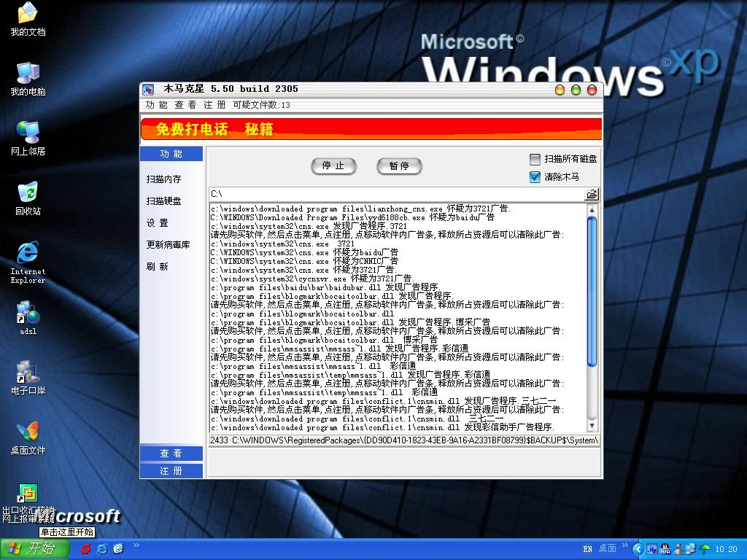Select the 电子口岸 desktop shortcut
This screenshot has height=560, width=747.
(x=28, y=378)
